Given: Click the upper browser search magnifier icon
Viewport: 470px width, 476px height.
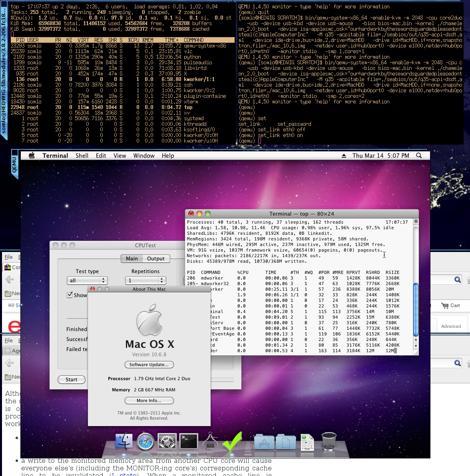Looking at the screenshot, I should pos(458,280).
